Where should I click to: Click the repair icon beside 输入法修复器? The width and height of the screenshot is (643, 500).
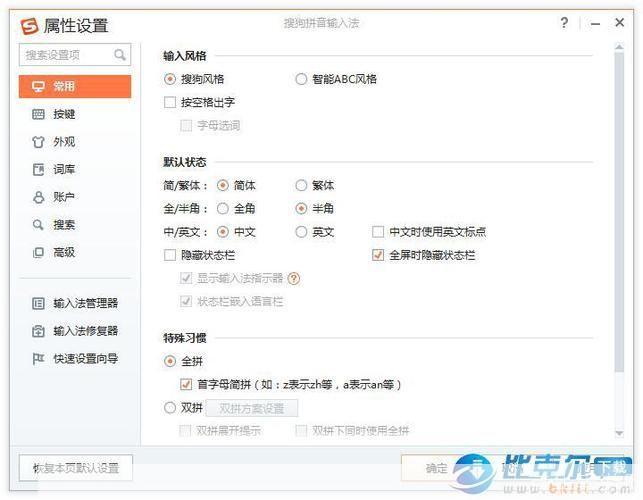pyautogui.click(x=38, y=331)
